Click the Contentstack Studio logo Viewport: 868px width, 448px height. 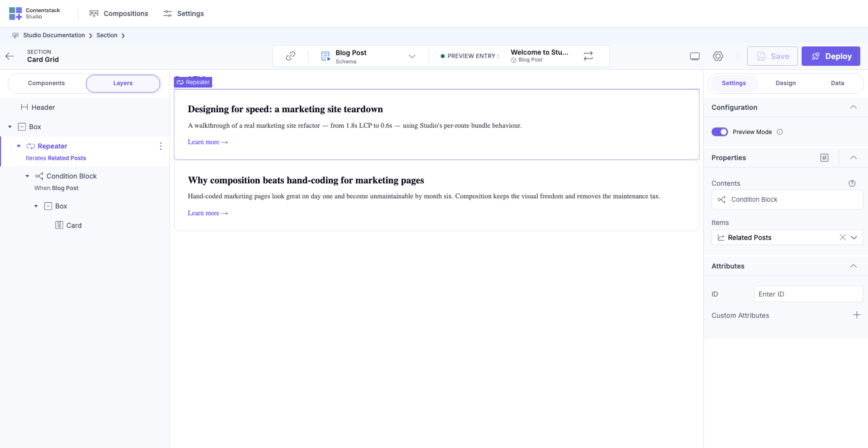point(34,14)
